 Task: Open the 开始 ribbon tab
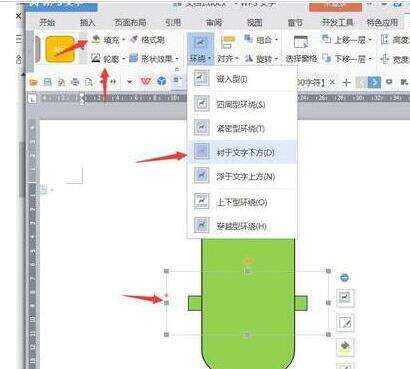(47, 22)
